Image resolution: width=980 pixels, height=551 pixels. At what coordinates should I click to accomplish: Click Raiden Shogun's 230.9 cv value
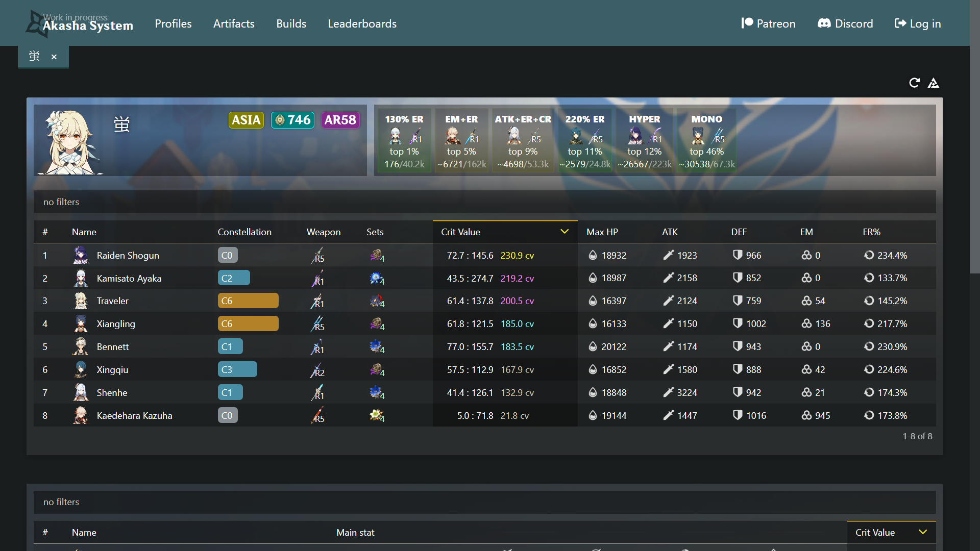(x=517, y=255)
